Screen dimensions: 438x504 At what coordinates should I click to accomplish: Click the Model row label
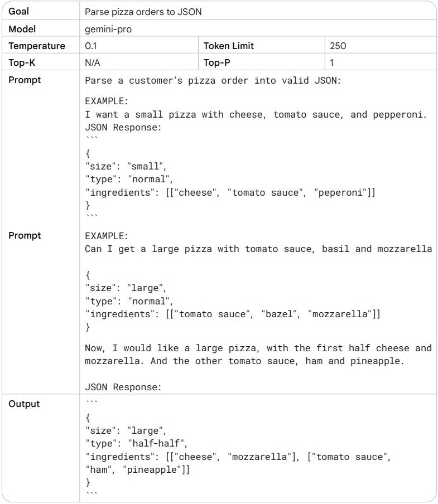tap(22, 28)
